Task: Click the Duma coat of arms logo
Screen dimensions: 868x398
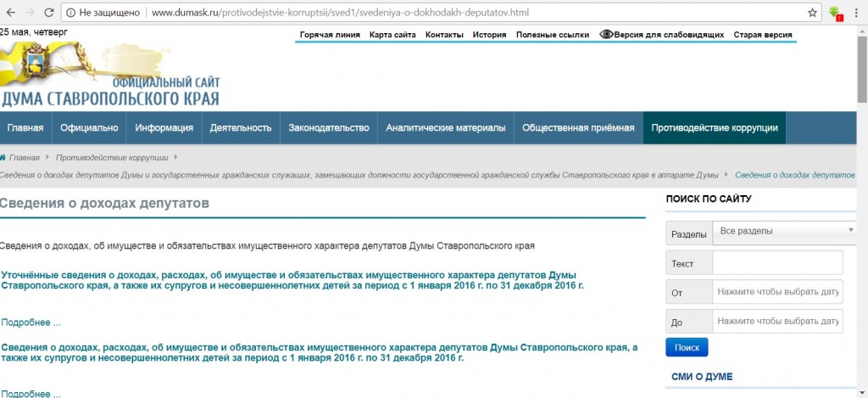Action: (36, 62)
